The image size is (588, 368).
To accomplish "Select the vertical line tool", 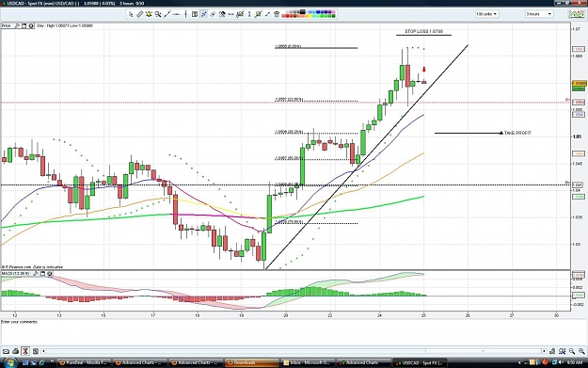I will click(x=185, y=14).
